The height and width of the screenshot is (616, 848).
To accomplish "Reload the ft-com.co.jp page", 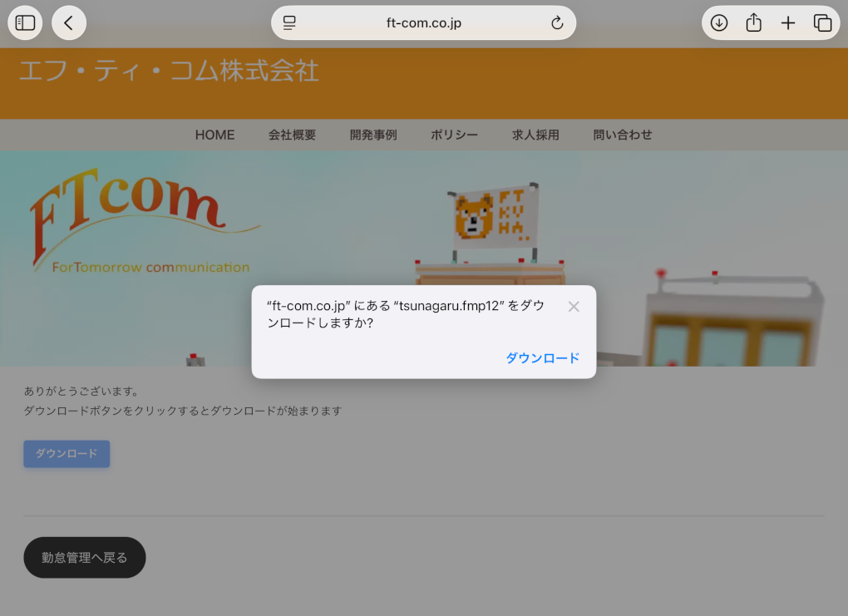I will pos(557,23).
